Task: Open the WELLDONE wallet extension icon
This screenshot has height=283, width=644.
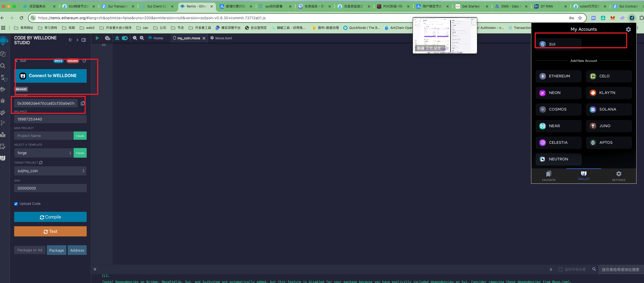Action: [x=632, y=18]
